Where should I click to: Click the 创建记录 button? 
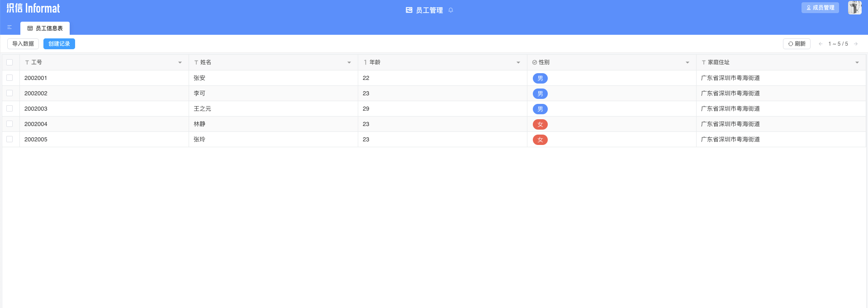point(59,44)
